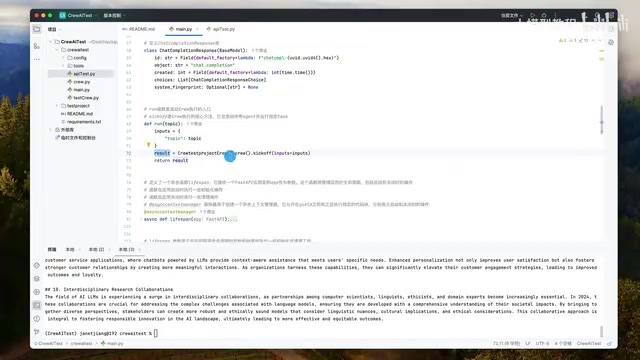
Task: Click main.py Python icon in breadcrumb bar
Action: (103, 344)
